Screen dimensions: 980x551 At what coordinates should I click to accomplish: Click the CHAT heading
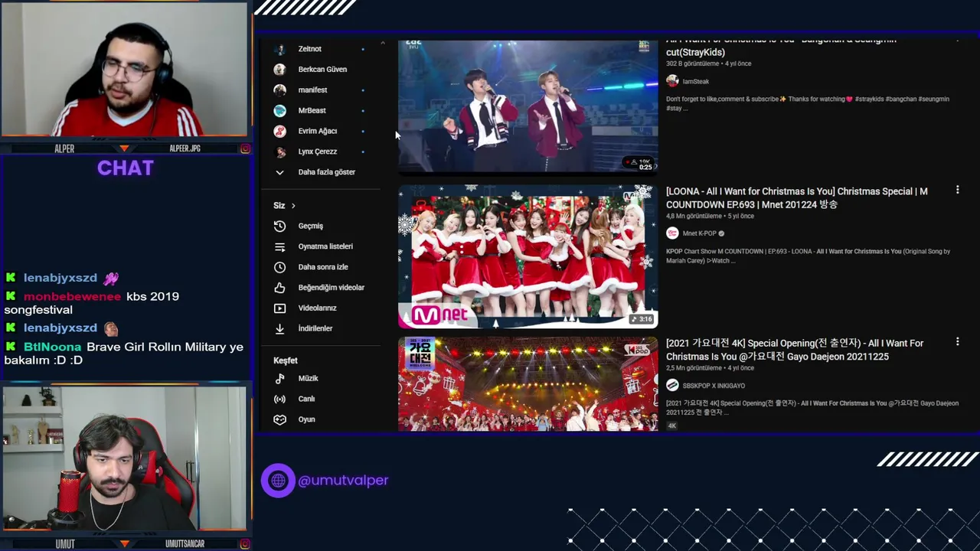pyautogui.click(x=126, y=168)
